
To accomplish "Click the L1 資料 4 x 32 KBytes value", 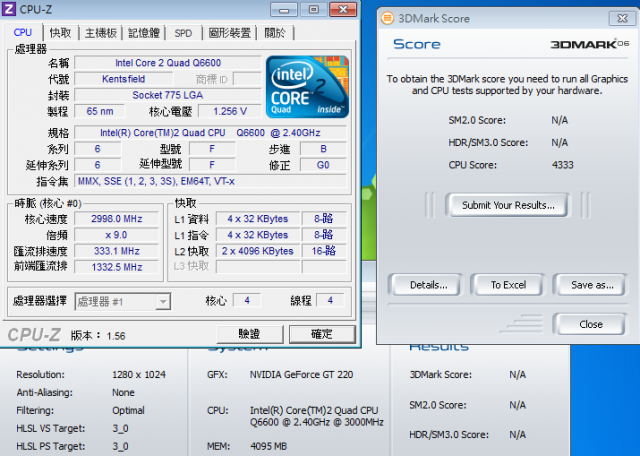I will 258,219.
